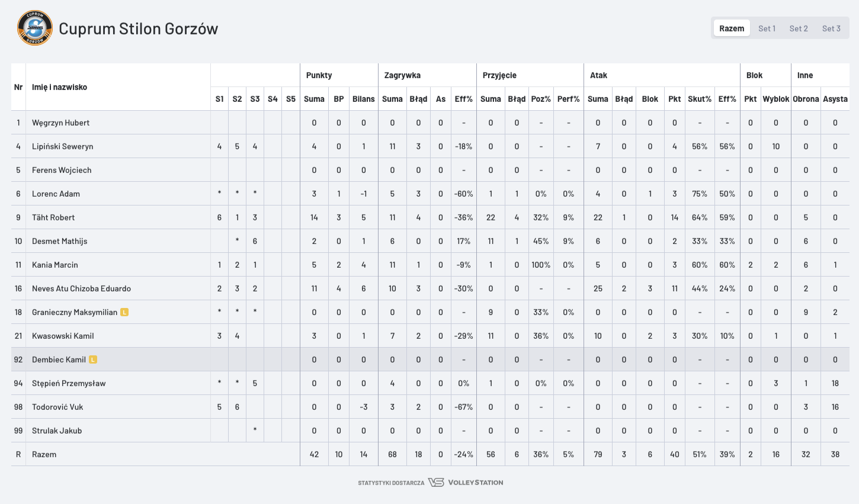
Task: Click player name Todorović Vuk
Action: (57, 407)
